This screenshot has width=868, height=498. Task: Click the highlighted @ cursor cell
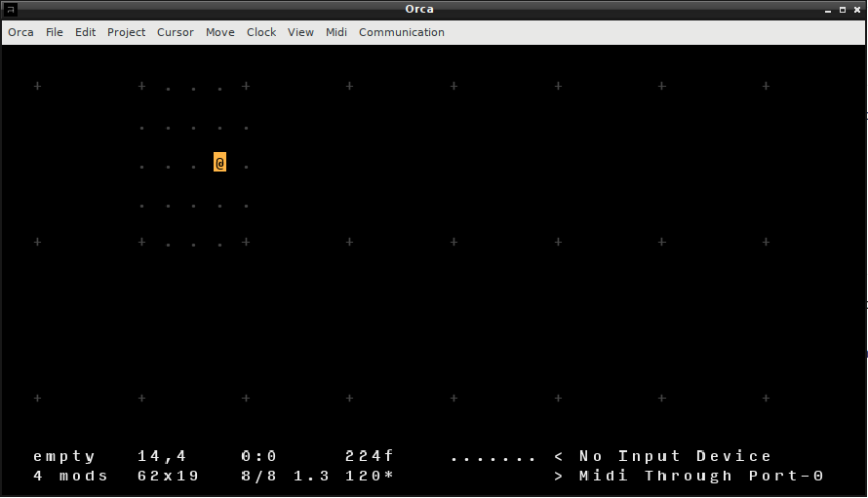click(x=219, y=162)
